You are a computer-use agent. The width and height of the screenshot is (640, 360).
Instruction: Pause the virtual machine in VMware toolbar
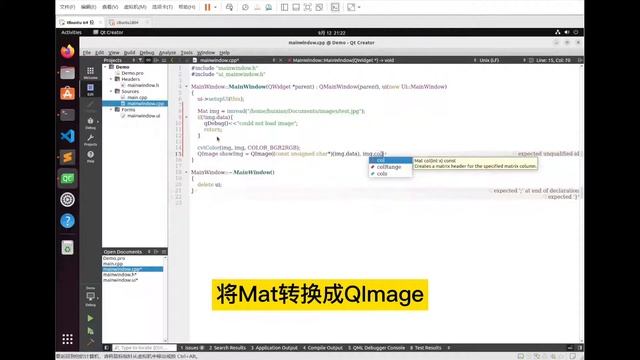coord(208,7)
